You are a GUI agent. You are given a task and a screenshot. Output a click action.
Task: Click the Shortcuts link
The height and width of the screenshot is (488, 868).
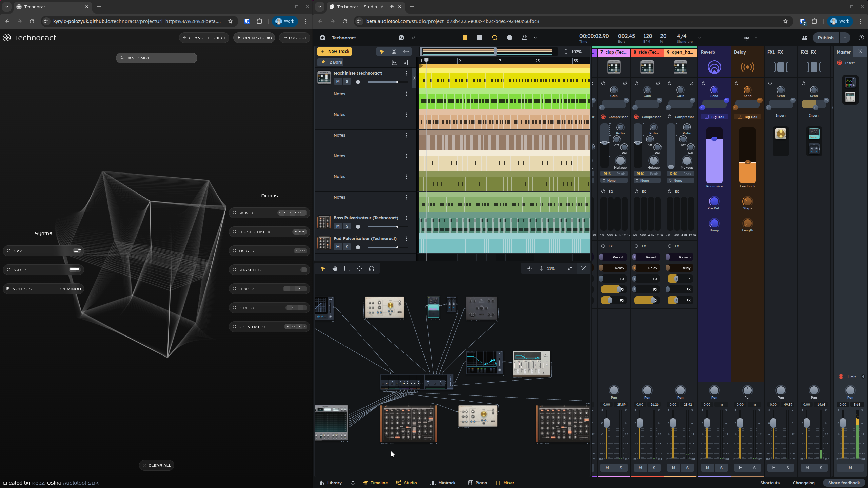point(770,483)
